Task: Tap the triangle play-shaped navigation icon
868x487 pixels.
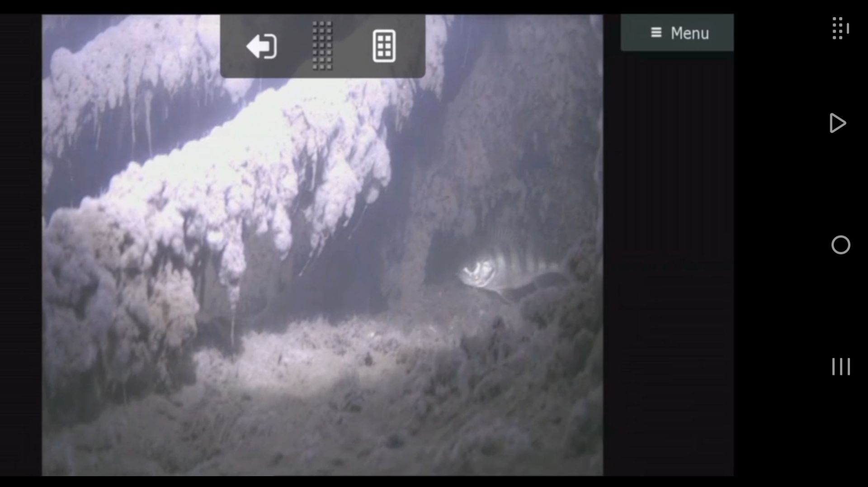Action: point(838,123)
